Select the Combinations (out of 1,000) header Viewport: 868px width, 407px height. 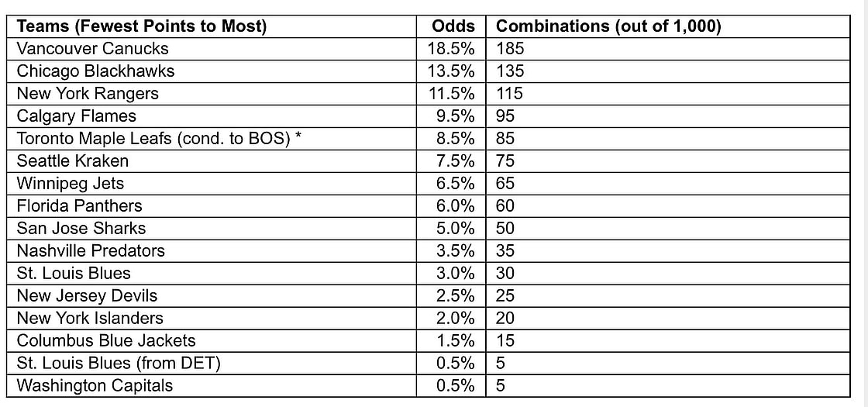(608, 26)
